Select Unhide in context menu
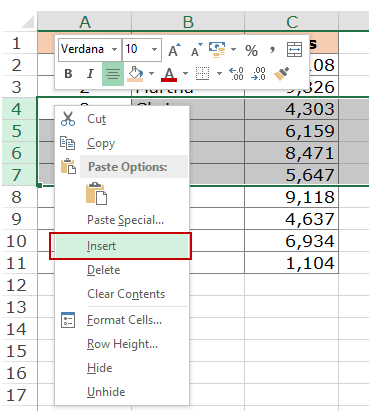 coord(122,392)
